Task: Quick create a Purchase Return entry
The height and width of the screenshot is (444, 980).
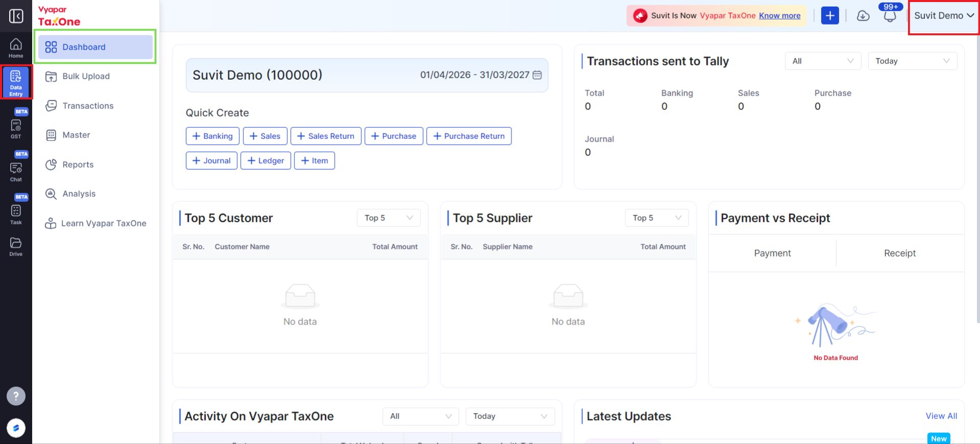Action: click(x=469, y=136)
